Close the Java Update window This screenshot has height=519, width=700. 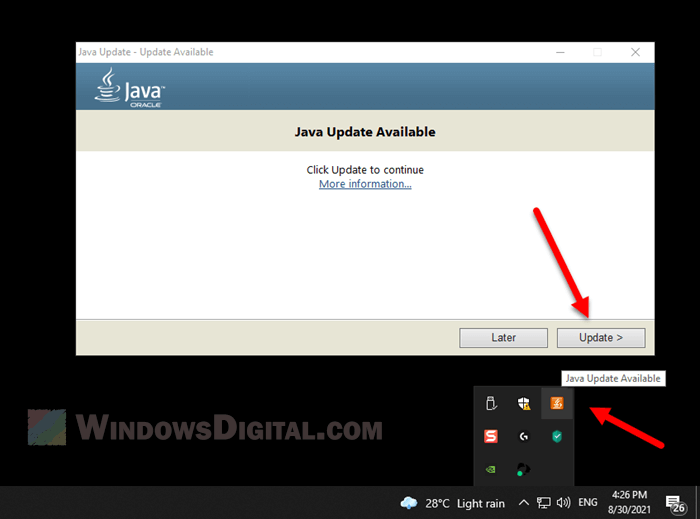pos(635,52)
